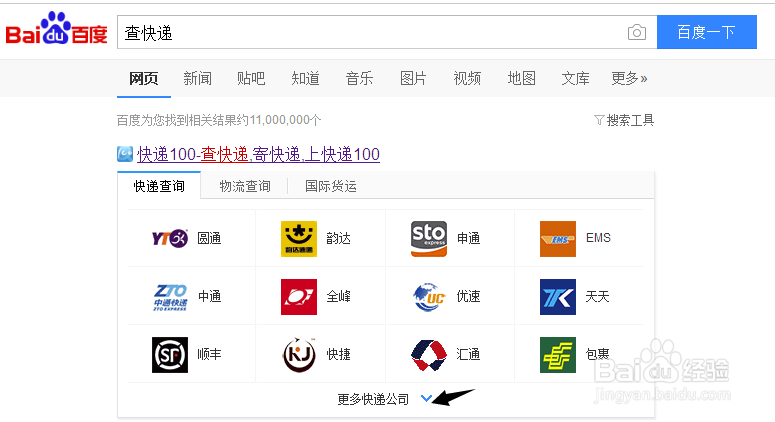The width and height of the screenshot is (775, 422).
Task: Click the EMS company name
Action: [598, 238]
